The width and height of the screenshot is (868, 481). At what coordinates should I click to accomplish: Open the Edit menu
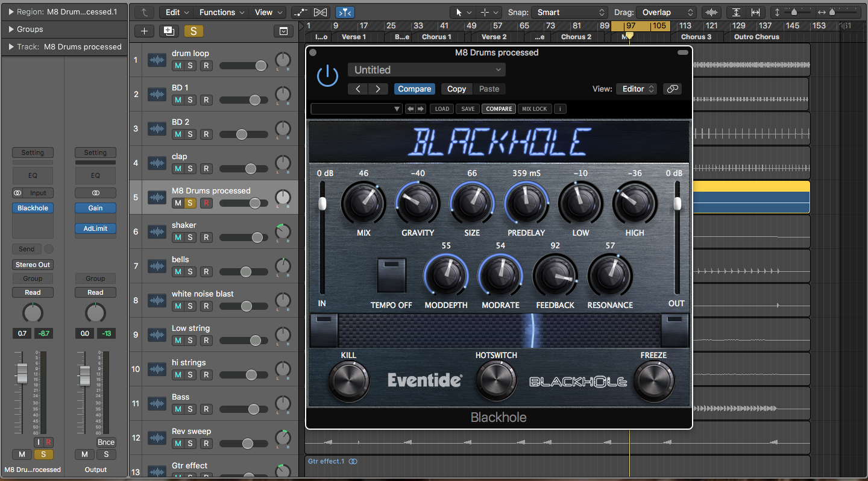[177, 12]
